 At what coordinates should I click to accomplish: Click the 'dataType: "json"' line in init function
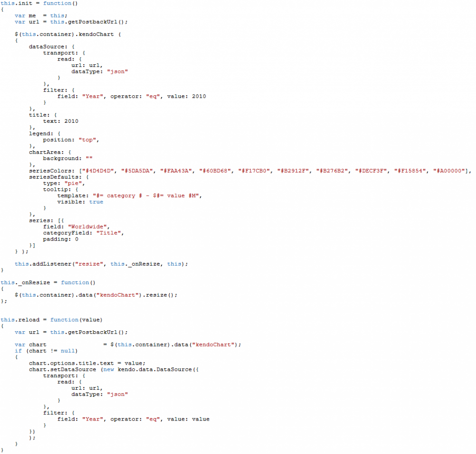[99, 72]
